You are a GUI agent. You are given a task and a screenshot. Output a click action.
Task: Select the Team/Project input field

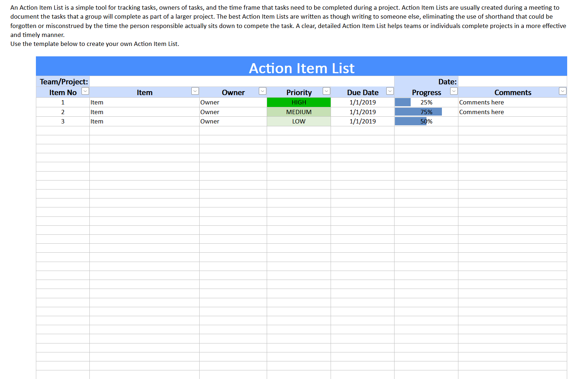[x=241, y=81]
